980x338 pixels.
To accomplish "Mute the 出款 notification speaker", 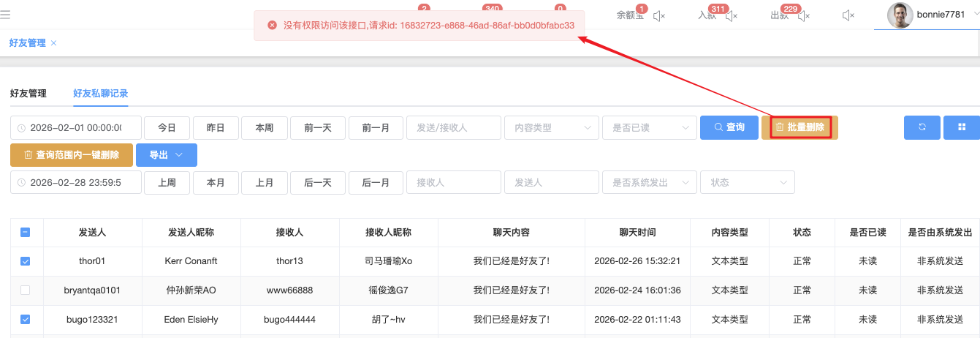I will (x=804, y=15).
